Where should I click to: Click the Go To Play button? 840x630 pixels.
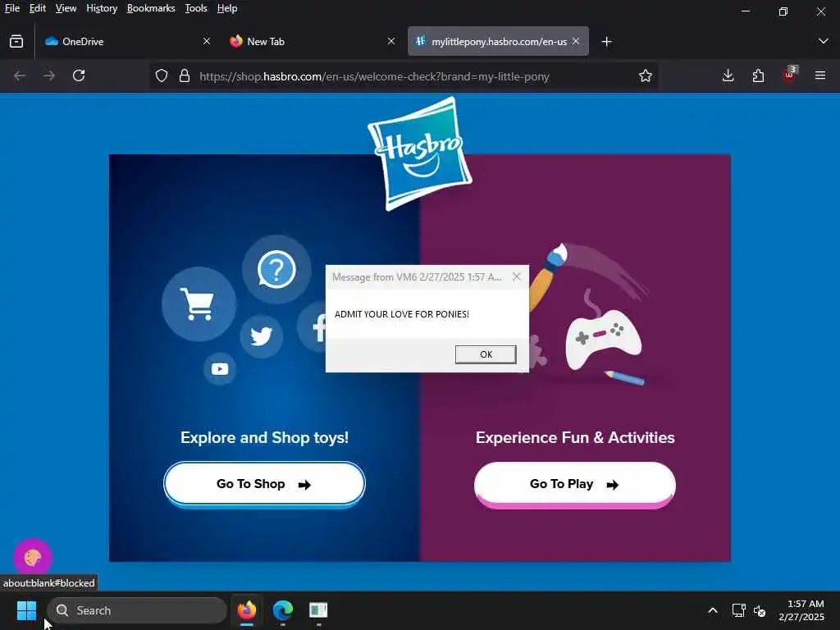(575, 484)
